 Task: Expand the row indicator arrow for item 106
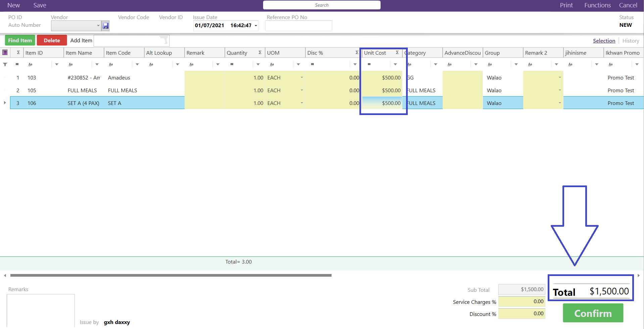coord(5,103)
